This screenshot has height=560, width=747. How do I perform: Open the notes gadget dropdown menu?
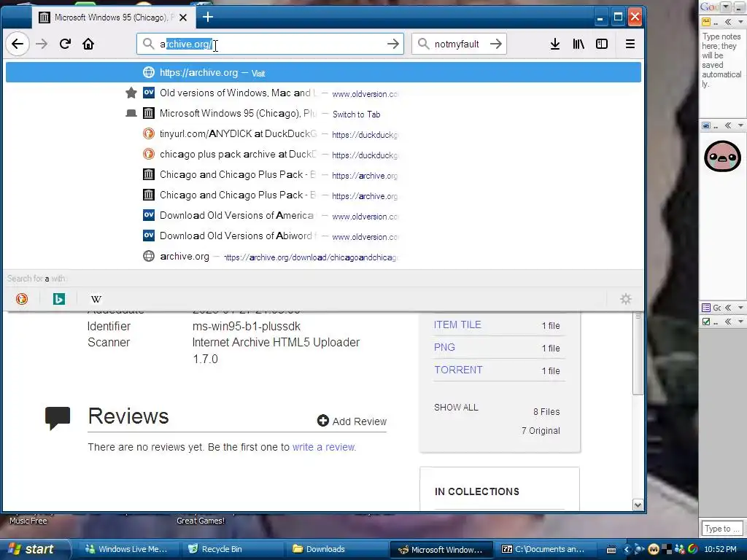(x=740, y=22)
